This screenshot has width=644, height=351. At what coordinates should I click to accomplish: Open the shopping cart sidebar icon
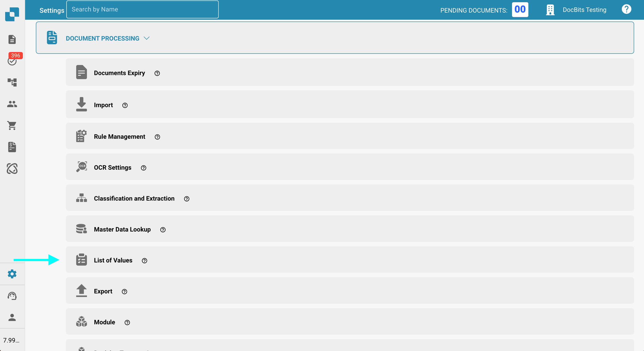click(12, 126)
